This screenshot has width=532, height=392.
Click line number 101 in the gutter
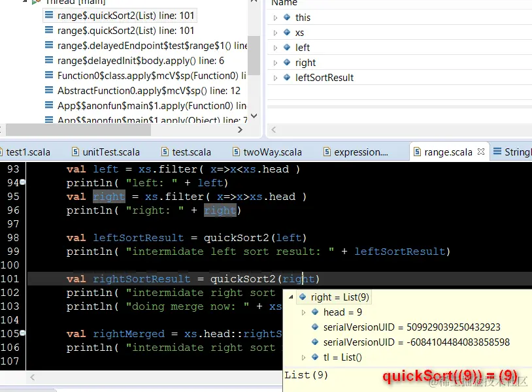(x=10, y=279)
